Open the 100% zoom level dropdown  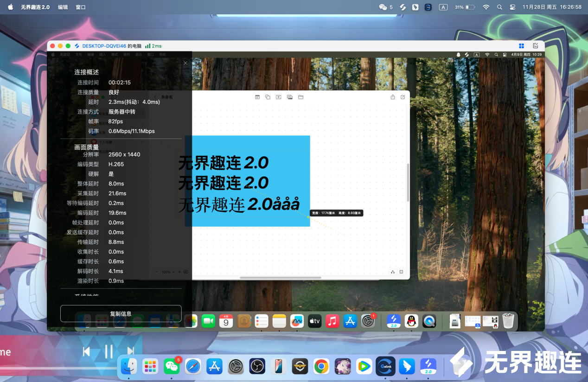(x=167, y=272)
